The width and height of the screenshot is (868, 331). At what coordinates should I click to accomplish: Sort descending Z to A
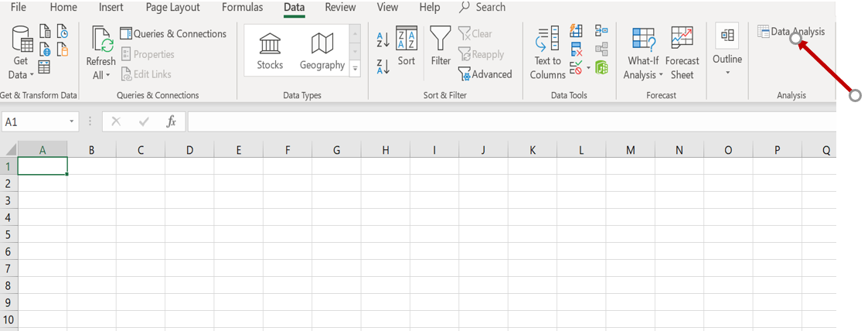tap(383, 67)
